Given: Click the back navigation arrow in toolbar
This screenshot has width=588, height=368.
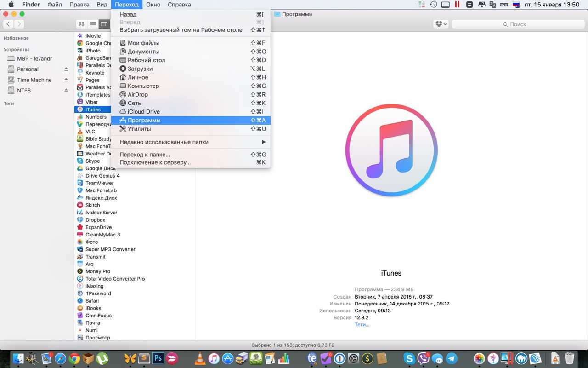Looking at the screenshot, I should click(9, 24).
